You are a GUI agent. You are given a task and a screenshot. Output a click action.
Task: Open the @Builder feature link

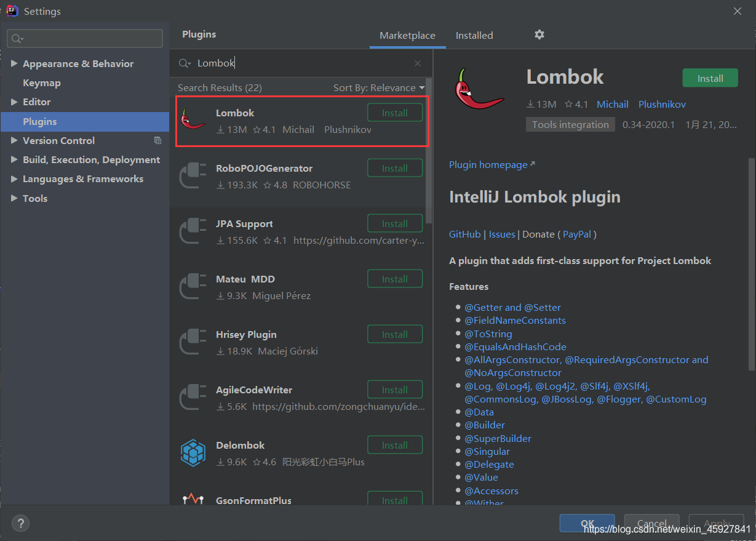(484, 425)
